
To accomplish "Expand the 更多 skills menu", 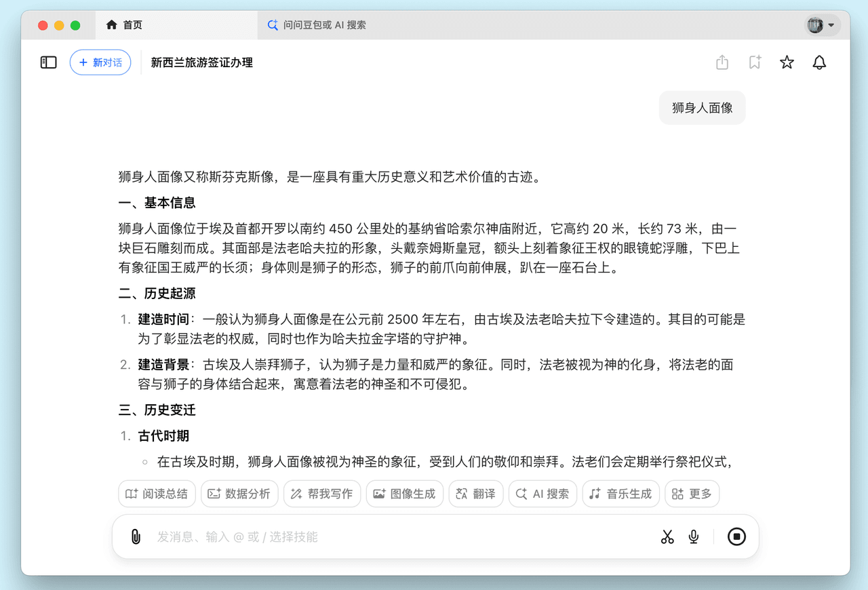I will (692, 494).
